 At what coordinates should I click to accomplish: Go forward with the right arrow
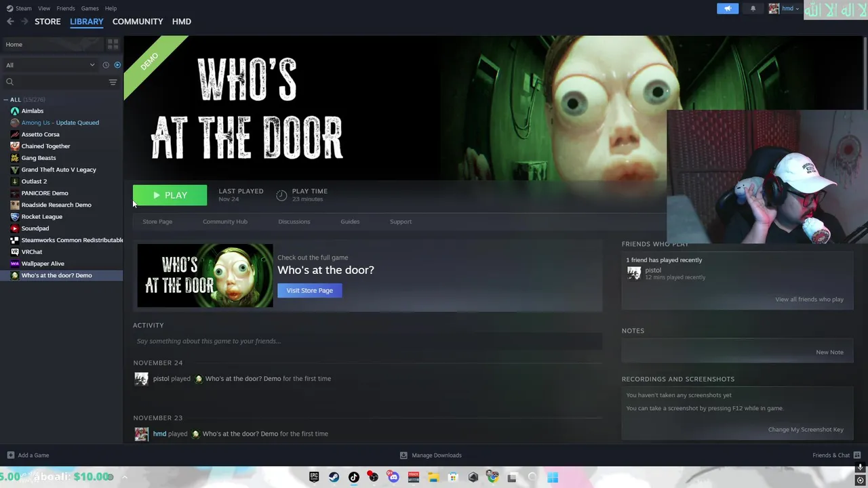(24, 22)
